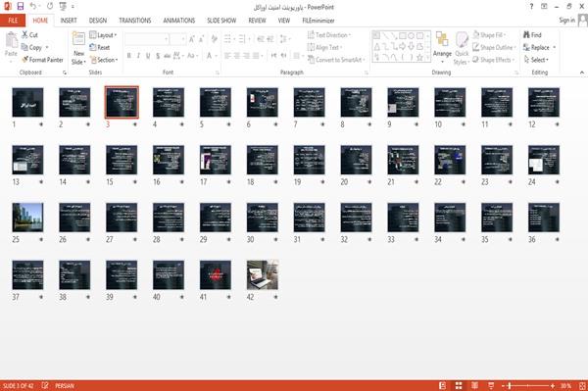Switch to the INSERT tab

click(69, 21)
